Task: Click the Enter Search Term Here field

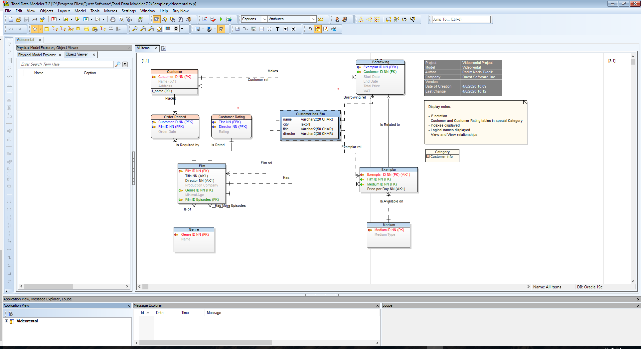Action: click(x=67, y=64)
